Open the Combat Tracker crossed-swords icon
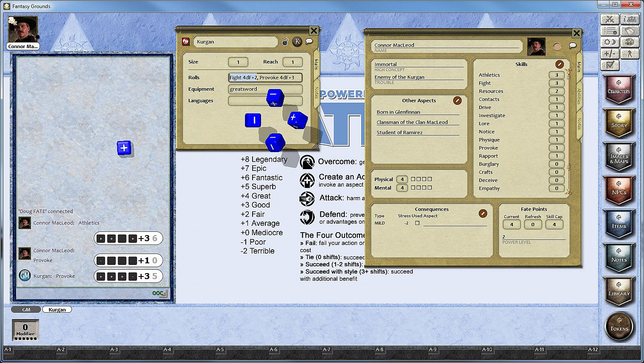Viewport: 644px width, 363px height. [609, 19]
